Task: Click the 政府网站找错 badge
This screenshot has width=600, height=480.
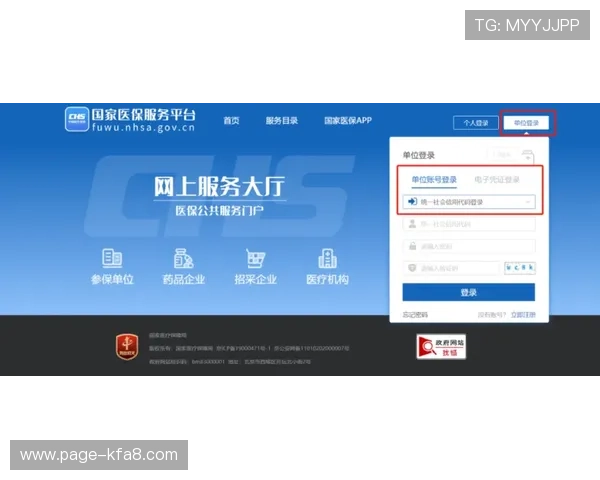Action: click(x=441, y=347)
